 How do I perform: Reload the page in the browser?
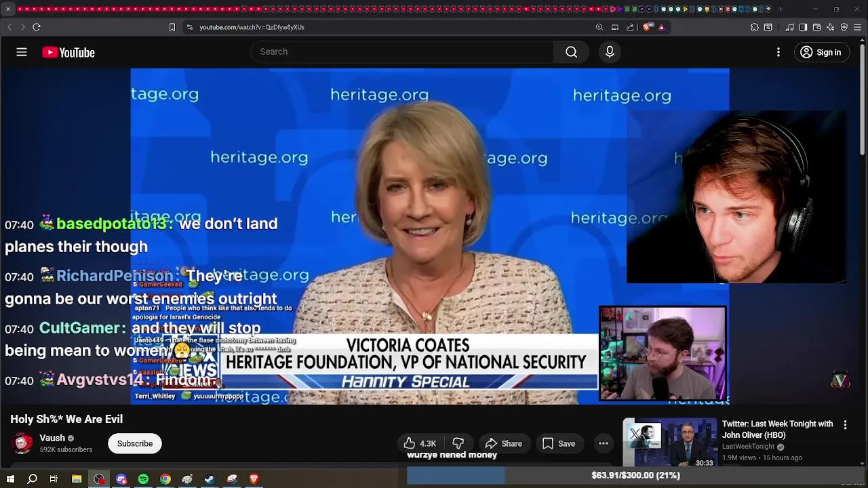point(37,27)
